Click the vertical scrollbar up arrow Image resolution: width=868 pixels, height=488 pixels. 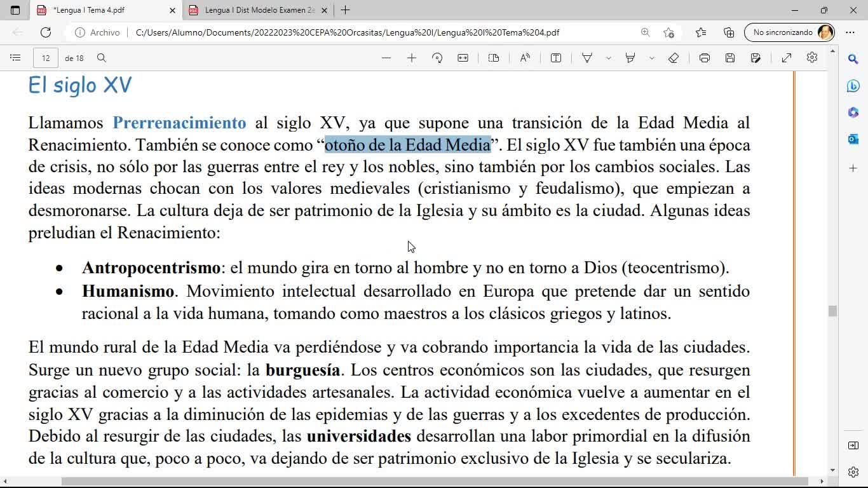coord(832,50)
